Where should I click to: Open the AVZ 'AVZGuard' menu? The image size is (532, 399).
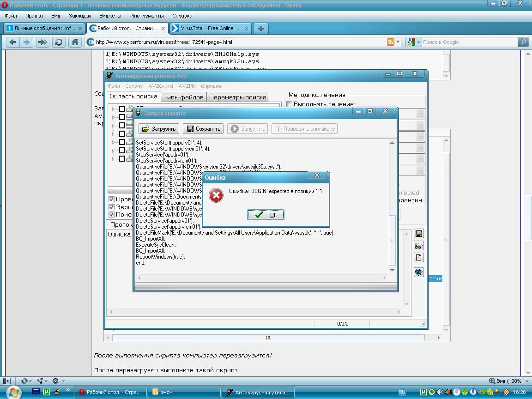(161, 86)
